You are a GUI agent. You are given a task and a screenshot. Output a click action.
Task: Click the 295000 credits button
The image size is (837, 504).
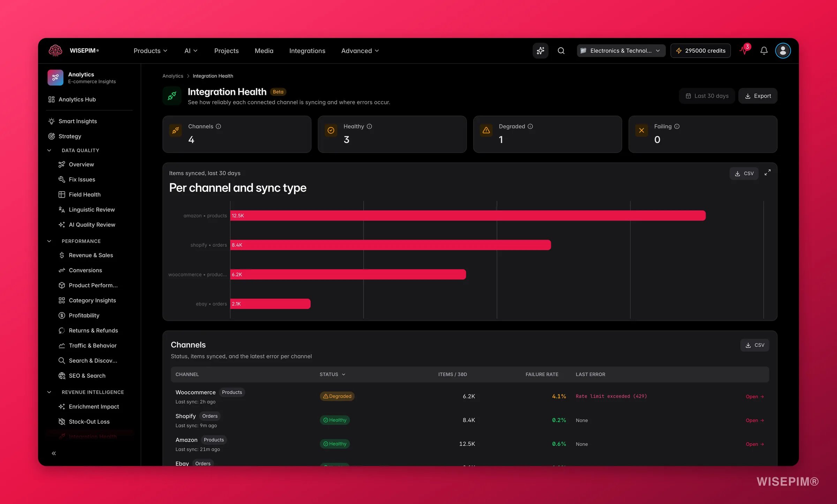(700, 51)
